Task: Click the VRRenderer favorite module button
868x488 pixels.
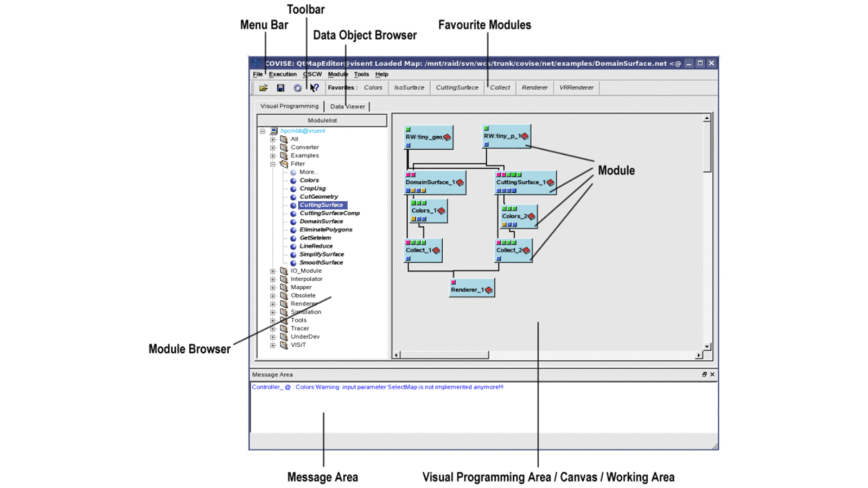Action: pos(576,87)
